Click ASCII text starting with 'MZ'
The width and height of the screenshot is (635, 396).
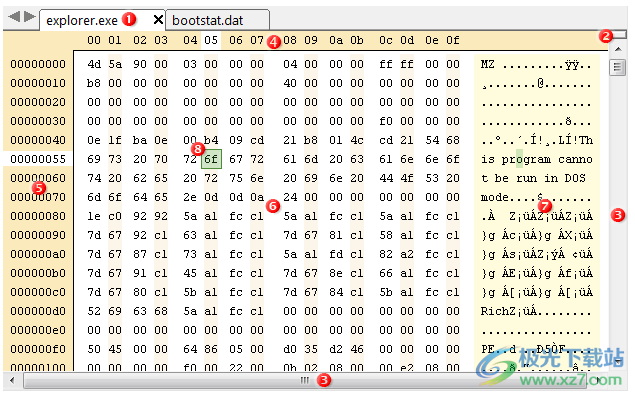coord(536,64)
